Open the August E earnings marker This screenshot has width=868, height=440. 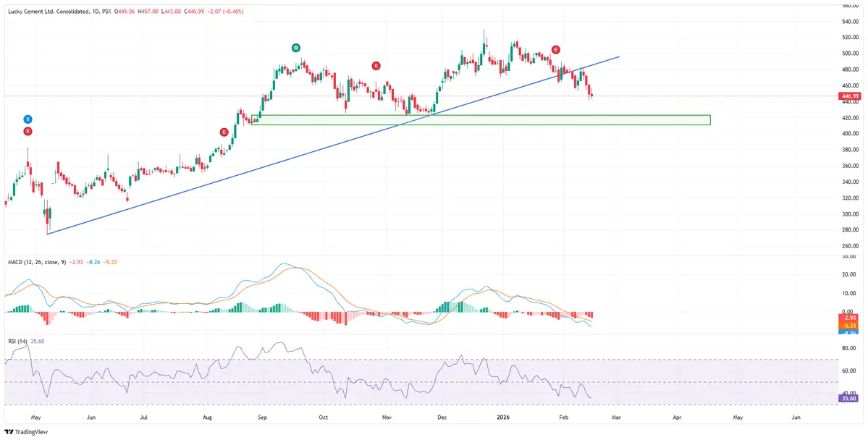224,132
